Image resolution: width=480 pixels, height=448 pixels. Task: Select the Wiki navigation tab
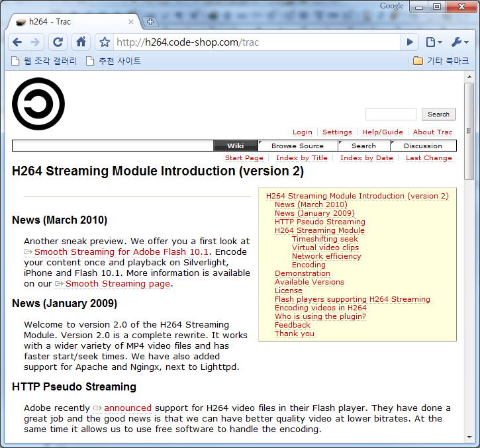(x=236, y=146)
